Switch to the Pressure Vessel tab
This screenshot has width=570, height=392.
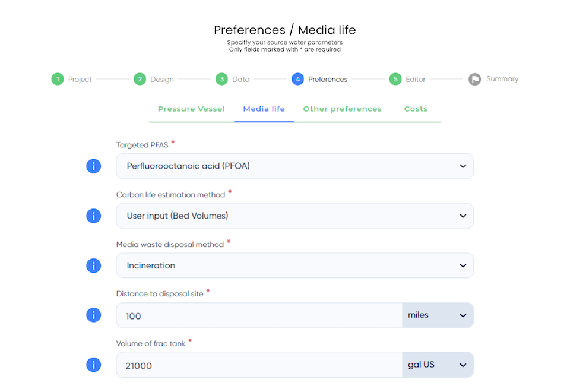191,109
